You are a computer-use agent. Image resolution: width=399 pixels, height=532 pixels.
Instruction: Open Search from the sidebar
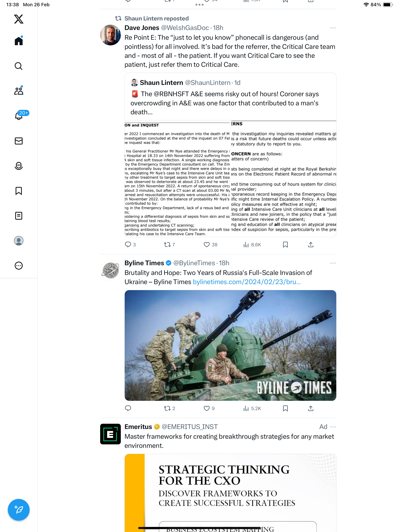pyautogui.click(x=19, y=66)
